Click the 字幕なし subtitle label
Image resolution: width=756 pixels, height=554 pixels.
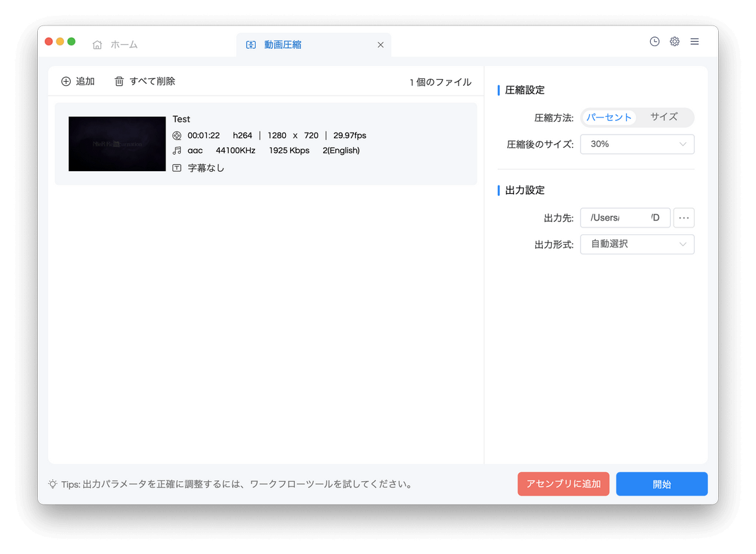click(x=206, y=168)
